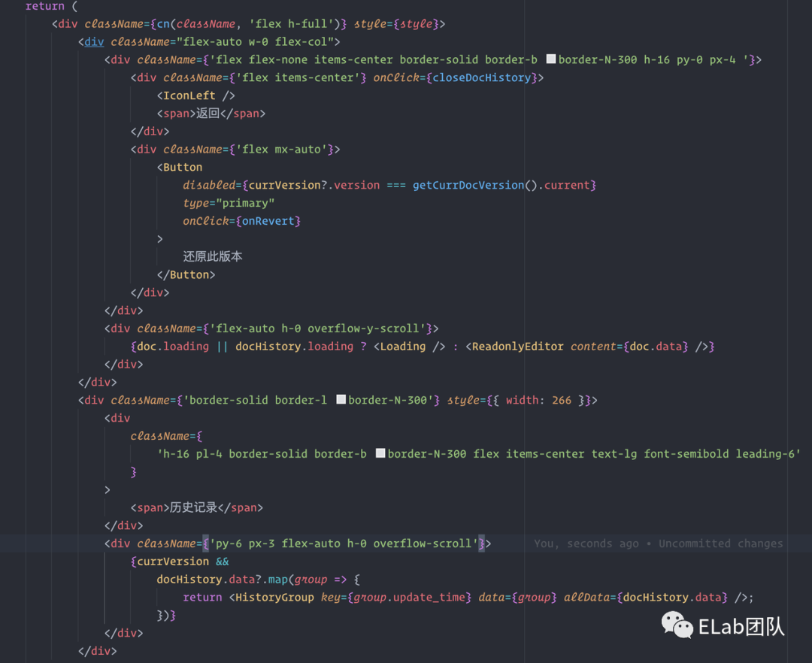Click the content={doc.data} attribute
This screenshot has width=812, height=663.
pyautogui.click(x=629, y=347)
